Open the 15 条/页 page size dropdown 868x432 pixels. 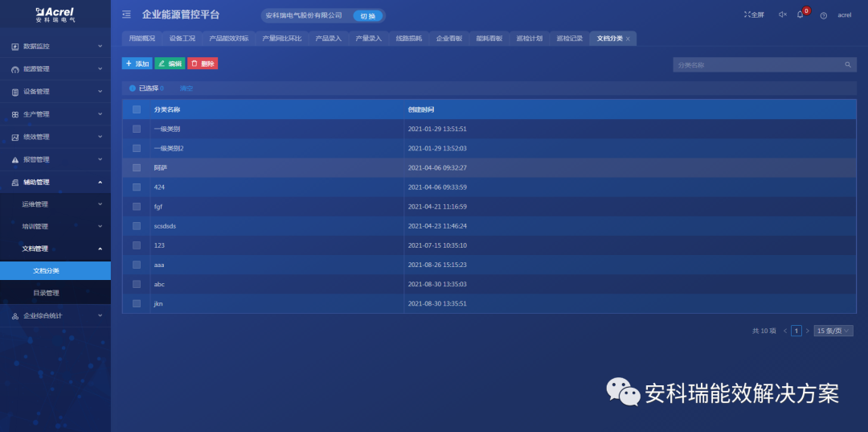click(x=833, y=331)
